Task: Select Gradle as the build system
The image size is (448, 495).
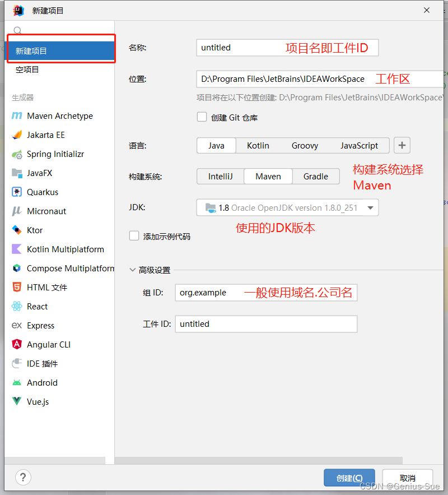Action: click(315, 176)
